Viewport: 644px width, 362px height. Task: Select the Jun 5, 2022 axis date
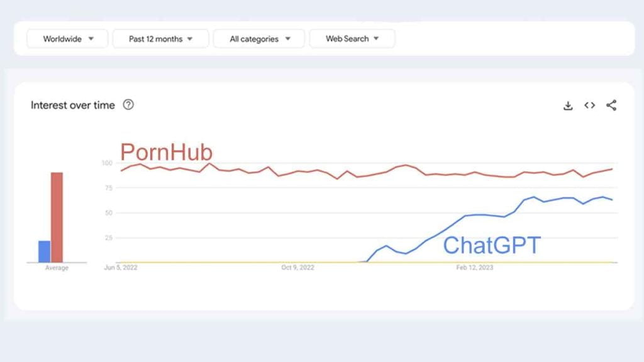tap(121, 268)
